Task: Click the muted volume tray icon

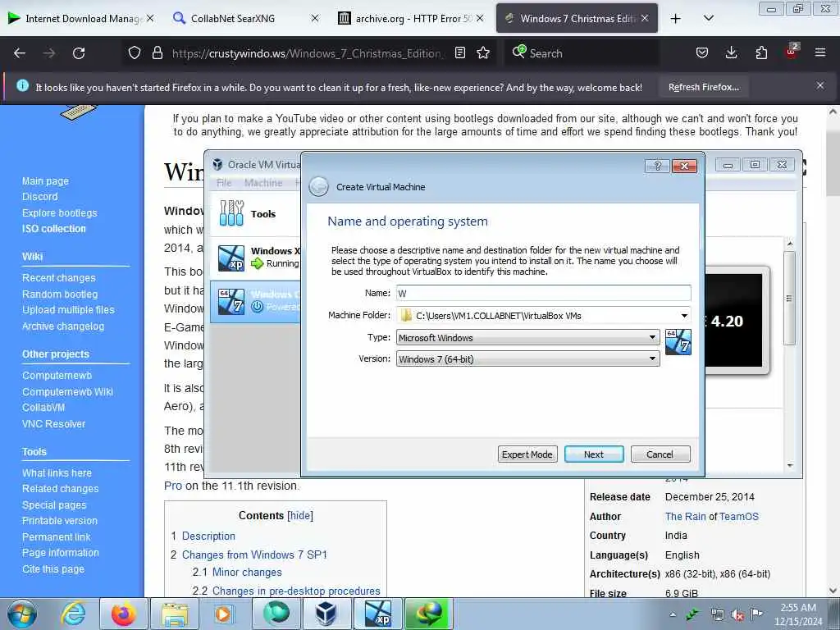Action: (x=737, y=615)
